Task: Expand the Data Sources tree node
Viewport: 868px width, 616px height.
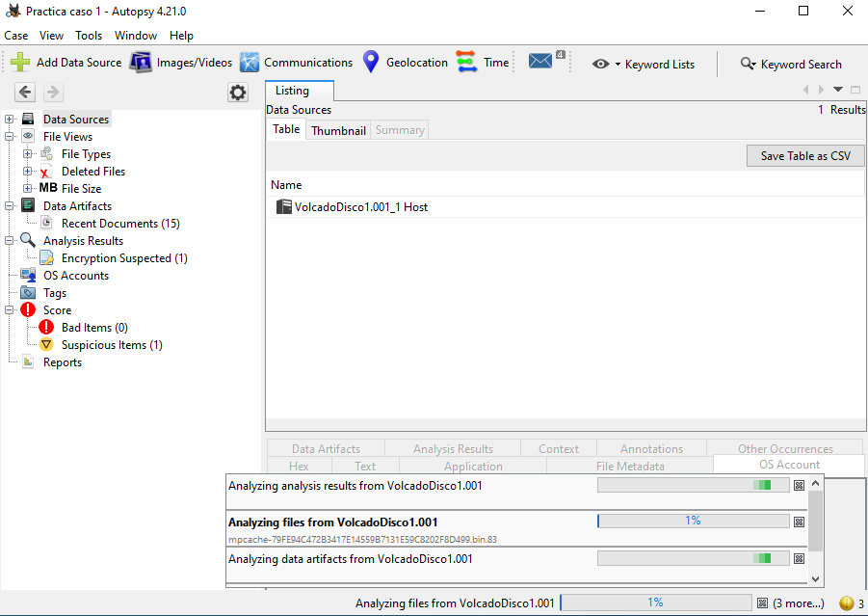Action: [11, 120]
